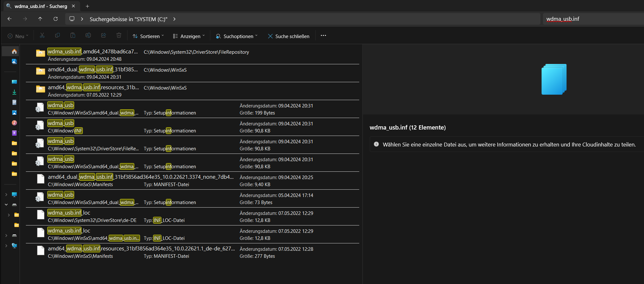Open the Home item in sidebar
Image resolution: width=644 pixels, height=284 pixels.
coord(14,51)
